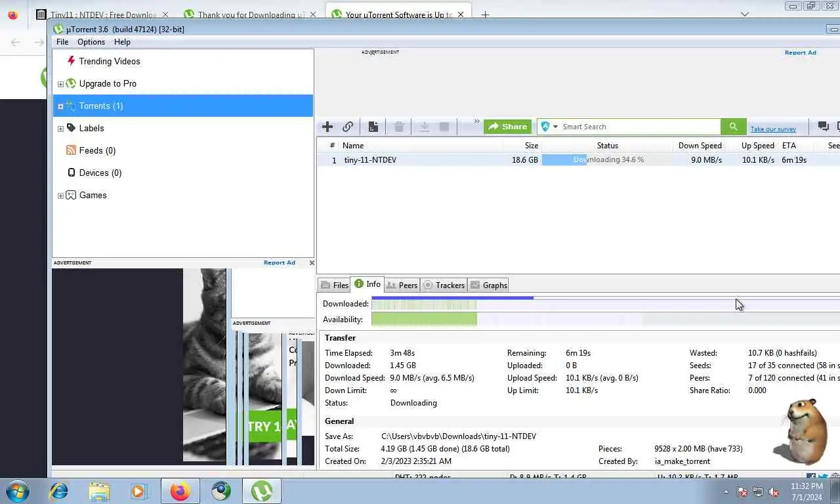Click the Downloading 34.6 % status bar

click(608, 159)
